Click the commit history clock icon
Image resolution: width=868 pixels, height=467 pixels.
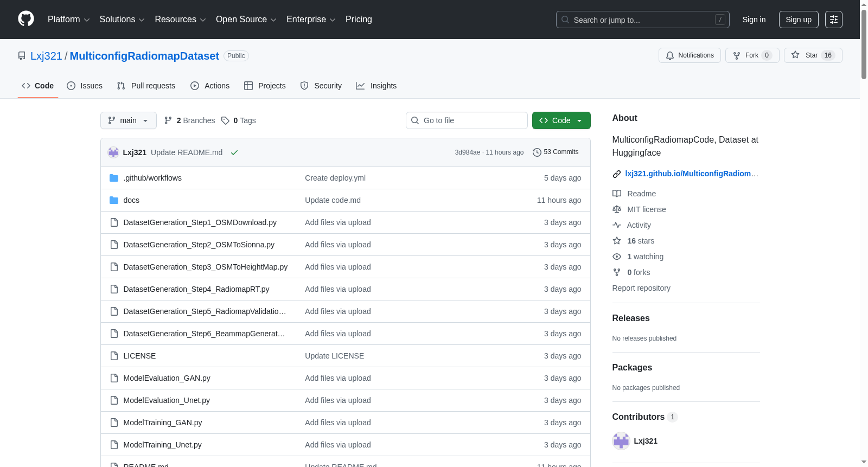pyautogui.click(x=537, y=152)
